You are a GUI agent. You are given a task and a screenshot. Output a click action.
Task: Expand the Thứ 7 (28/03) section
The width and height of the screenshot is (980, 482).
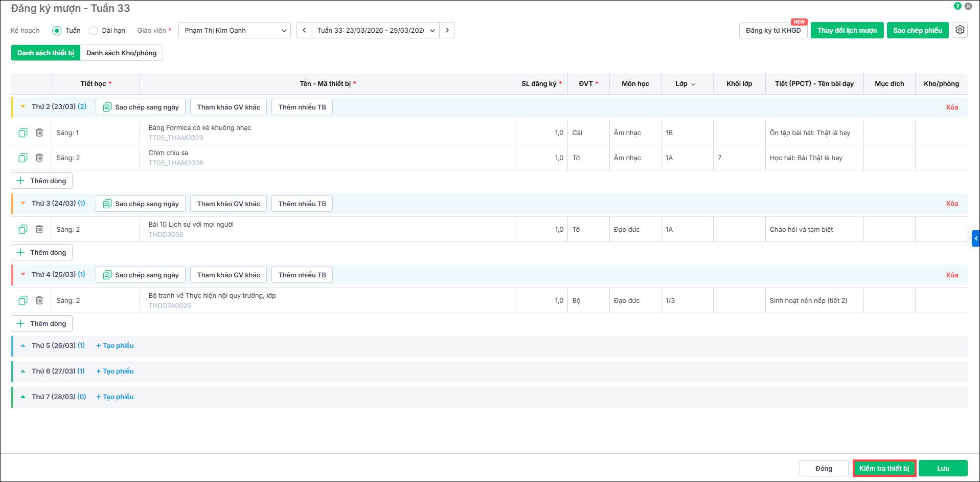click(x=23, y=397)
